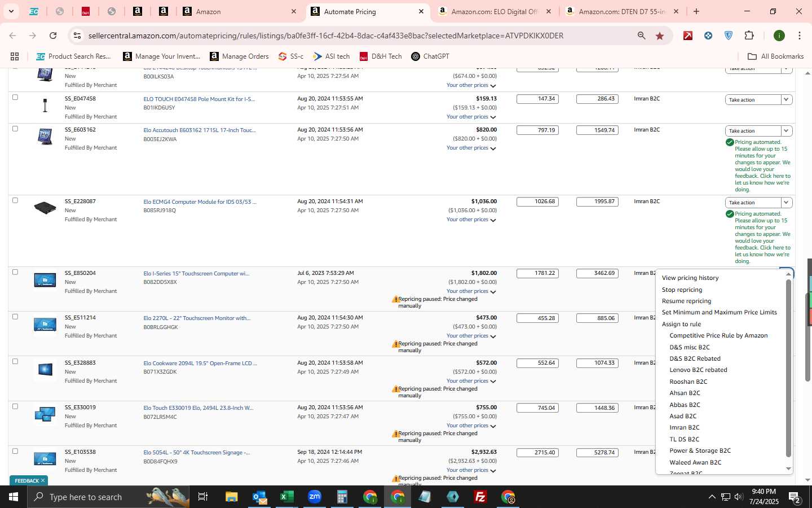Click the bookmark star icon
The width and height of the screenshot is (812, 508).
coord(660,36)
